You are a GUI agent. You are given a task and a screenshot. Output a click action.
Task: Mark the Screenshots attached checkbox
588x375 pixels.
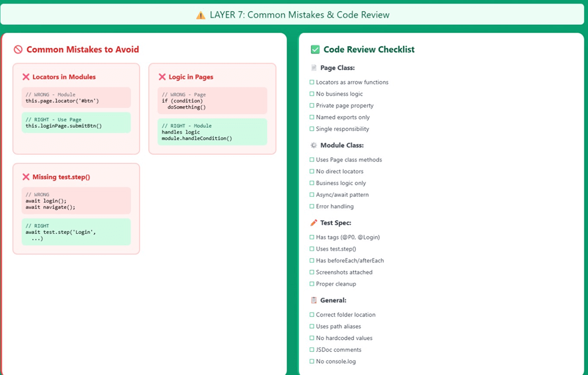312,272
